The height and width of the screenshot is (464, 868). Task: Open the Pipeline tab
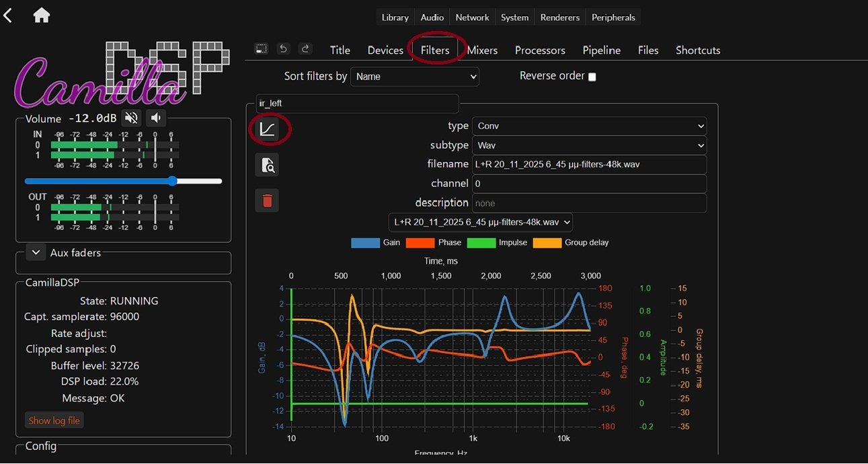(x=601, y=50)
